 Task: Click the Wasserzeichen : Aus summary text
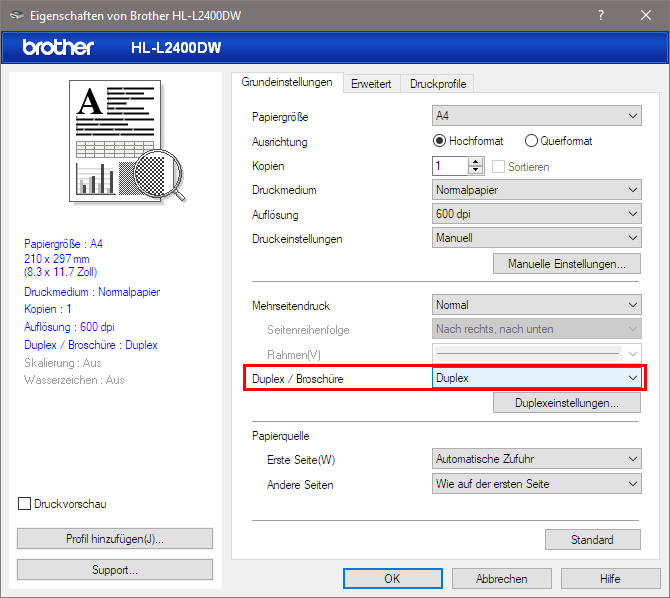(x=74, y=380)
